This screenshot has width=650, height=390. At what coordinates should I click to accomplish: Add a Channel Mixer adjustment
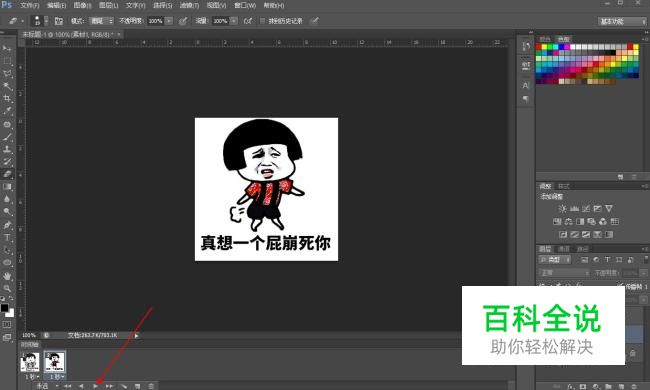[603, 221]
